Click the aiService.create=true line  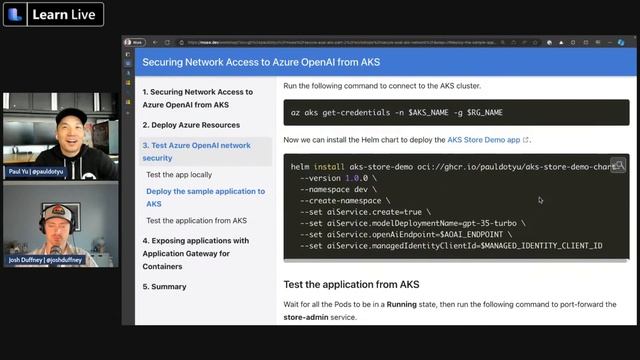coord(365,212)
